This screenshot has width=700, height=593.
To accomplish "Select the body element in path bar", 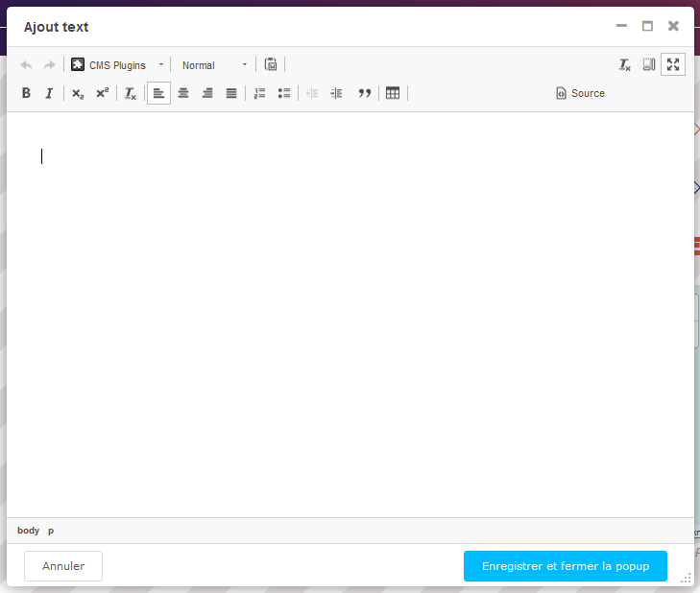I will click(28, 531).
